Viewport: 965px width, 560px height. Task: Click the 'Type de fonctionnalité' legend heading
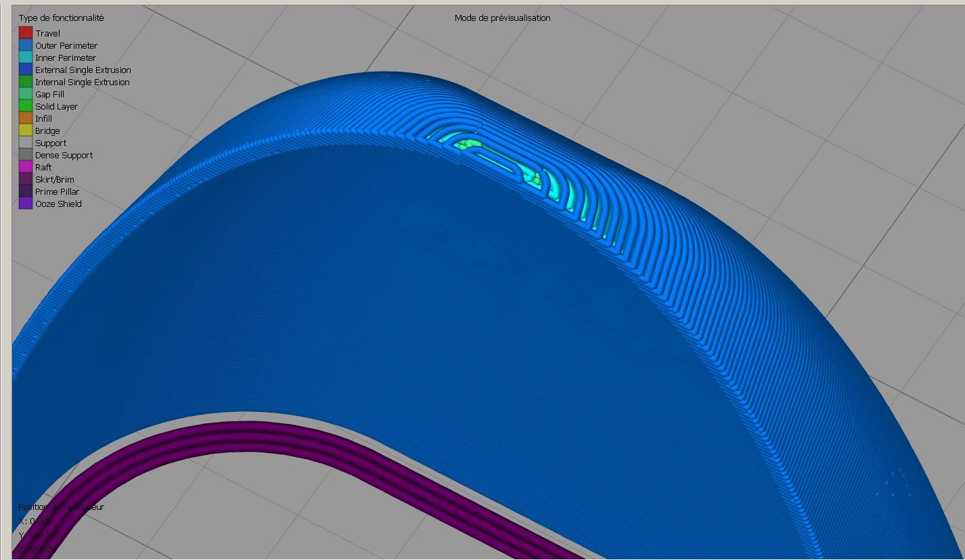click(x=61, y=18)
